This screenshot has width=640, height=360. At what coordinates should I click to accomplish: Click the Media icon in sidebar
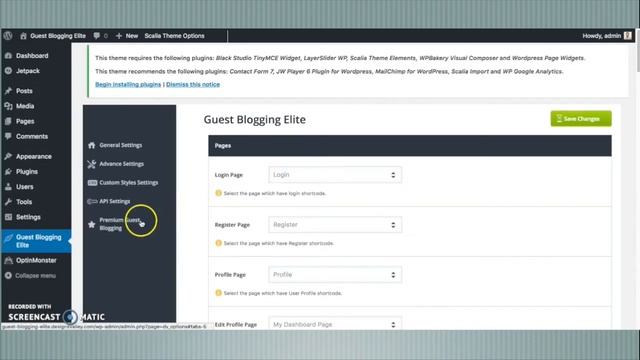click(x=8, y=106)
